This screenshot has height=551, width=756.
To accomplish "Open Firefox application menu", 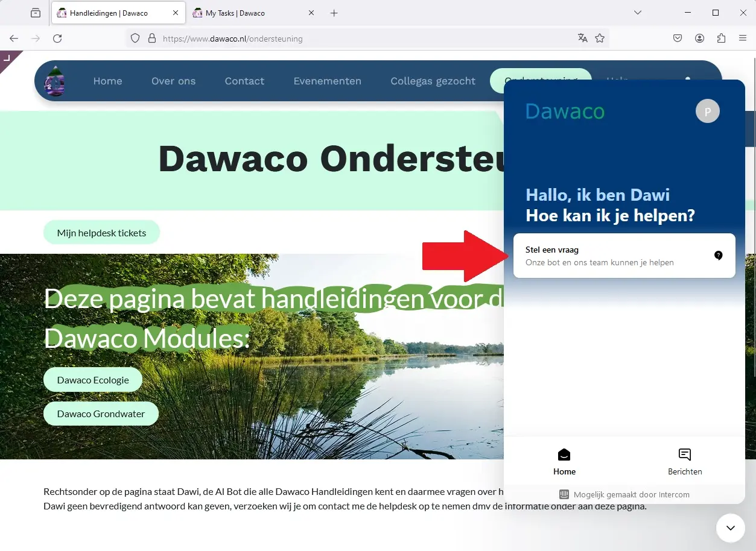I will click(743, 39).
